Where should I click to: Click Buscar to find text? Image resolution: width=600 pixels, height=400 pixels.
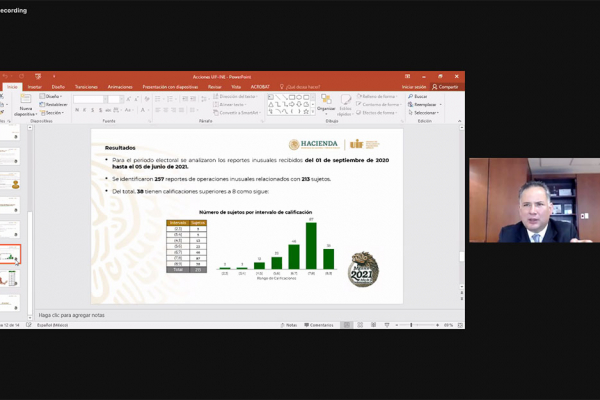point(417,96)
